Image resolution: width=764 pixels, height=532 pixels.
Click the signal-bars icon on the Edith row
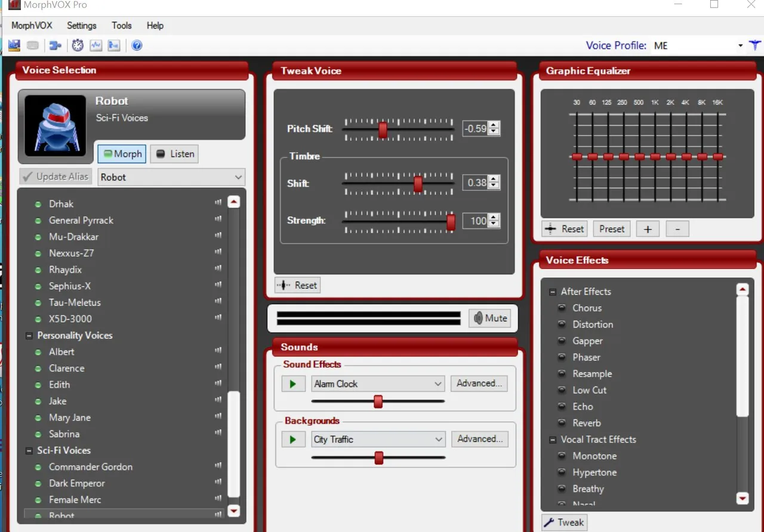(218, 383)
